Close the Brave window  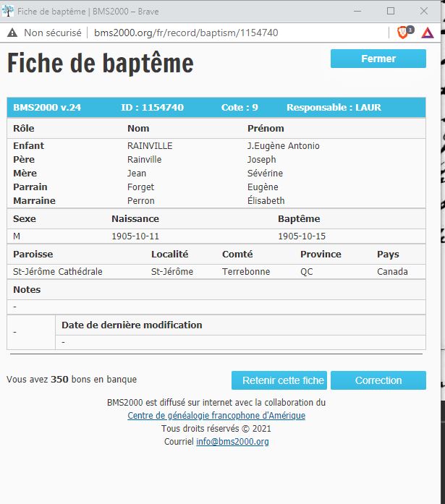click(424, 11)
